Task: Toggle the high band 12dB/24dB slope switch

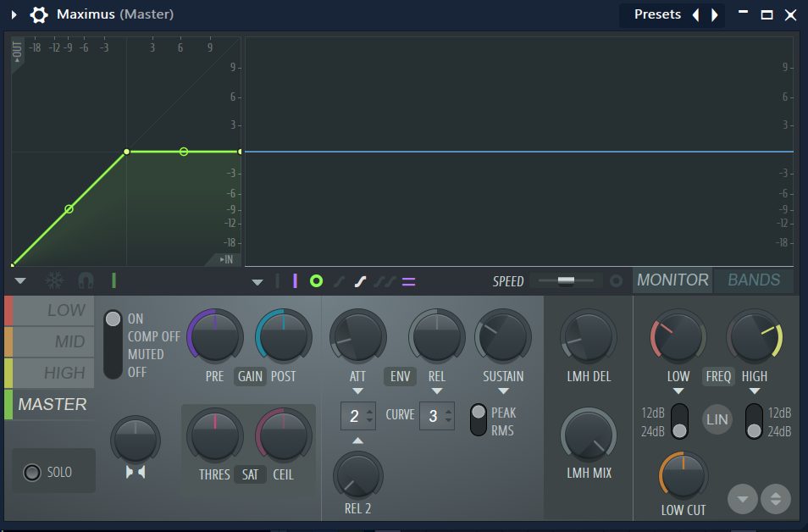Action: pos(754,421)
